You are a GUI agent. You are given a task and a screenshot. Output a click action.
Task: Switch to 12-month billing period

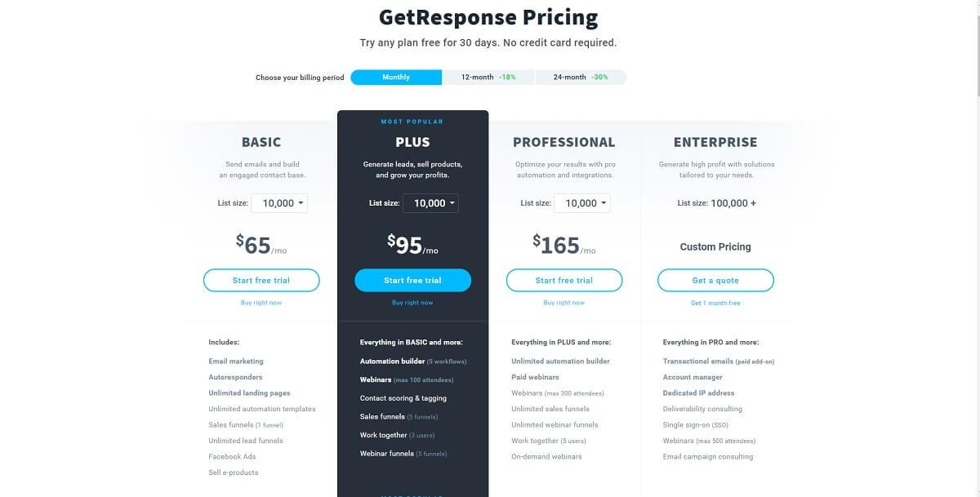pyautogui.click(x=488, y=78)
